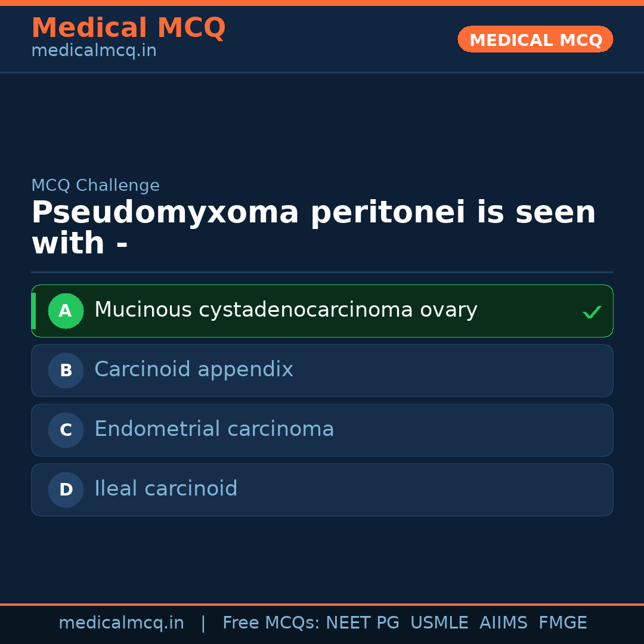This screenshot has width=644, height=644.
Task: Choose the C option circle
Action: [66, 430]
